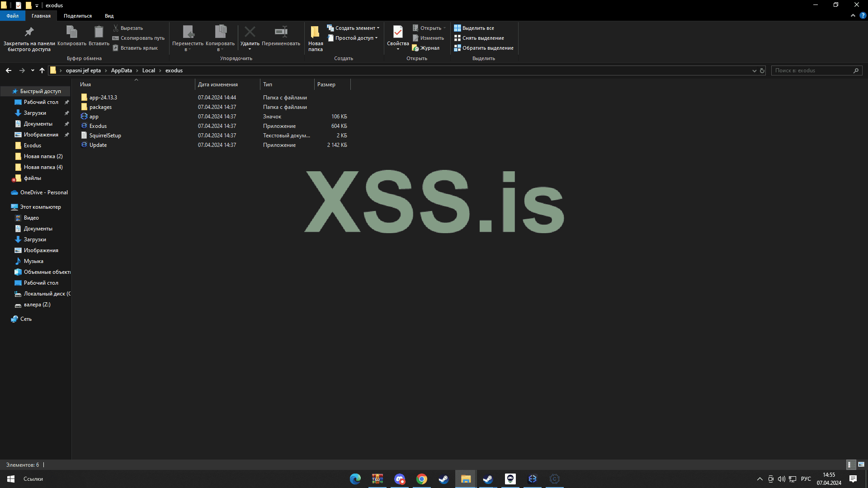
Task: Open the address bar history dropdown
Action: (754, 70)
